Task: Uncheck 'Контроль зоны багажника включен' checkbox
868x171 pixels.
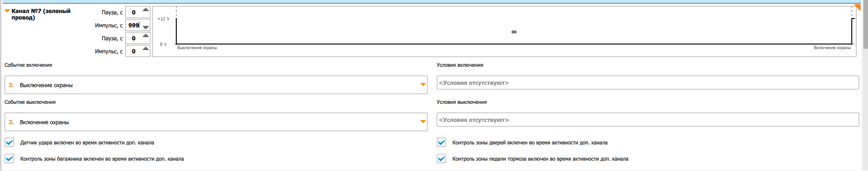Action: 9,159
